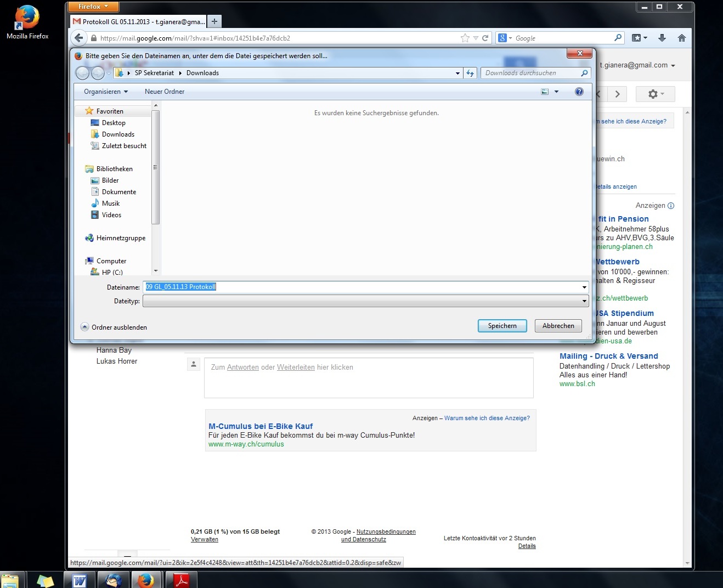Click the Dateiname text field
The width and height of the screenshot is (723, 588).
(361, 287)
